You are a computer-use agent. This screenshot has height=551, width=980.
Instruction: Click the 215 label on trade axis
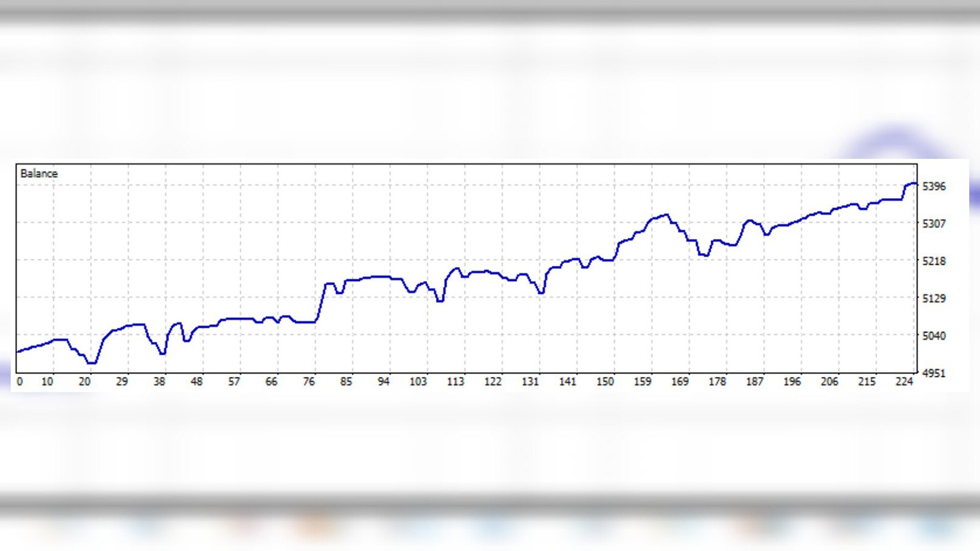(x=867, y=381)
